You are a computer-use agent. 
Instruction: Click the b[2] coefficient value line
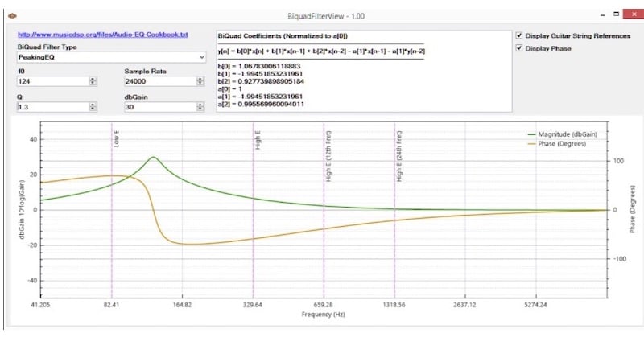point(261,81)
